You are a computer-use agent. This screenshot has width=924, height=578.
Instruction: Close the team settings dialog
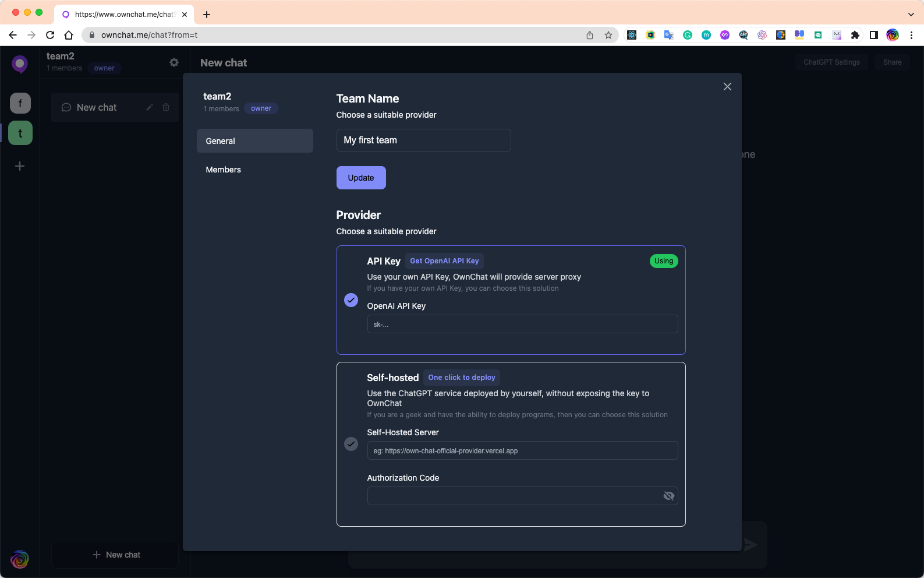[x=727, y=86]
